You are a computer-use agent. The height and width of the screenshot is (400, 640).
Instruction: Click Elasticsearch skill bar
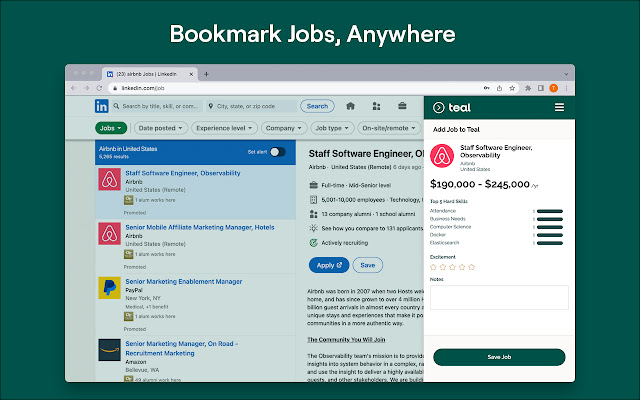pyautogui.click(x=550, y=243)
